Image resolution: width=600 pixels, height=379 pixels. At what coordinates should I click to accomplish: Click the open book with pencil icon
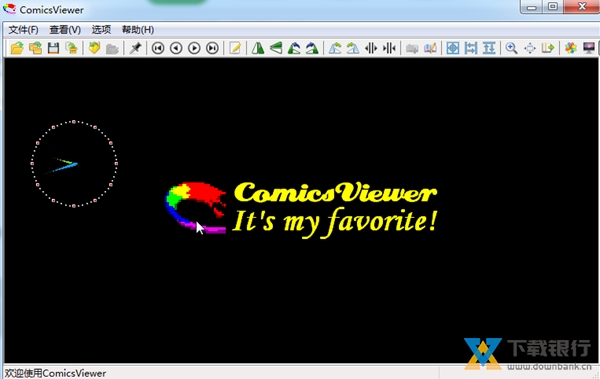[x=430, y=48]
